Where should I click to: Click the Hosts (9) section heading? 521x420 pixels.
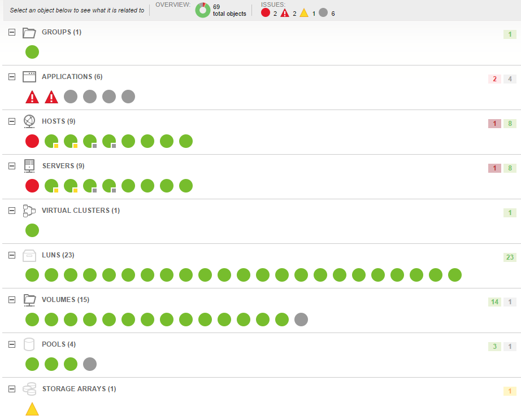[59, 121]
